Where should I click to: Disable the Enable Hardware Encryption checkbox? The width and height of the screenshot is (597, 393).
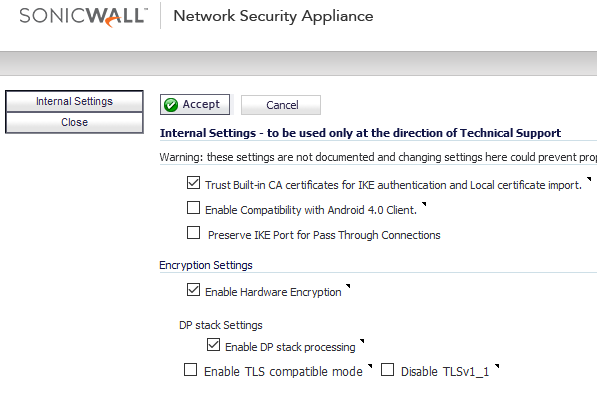point(193,290)
